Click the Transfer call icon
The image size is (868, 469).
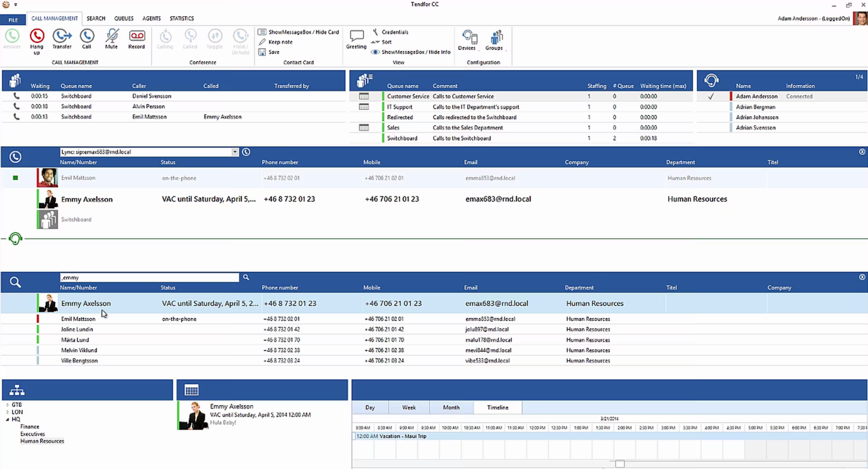[62, 36]
